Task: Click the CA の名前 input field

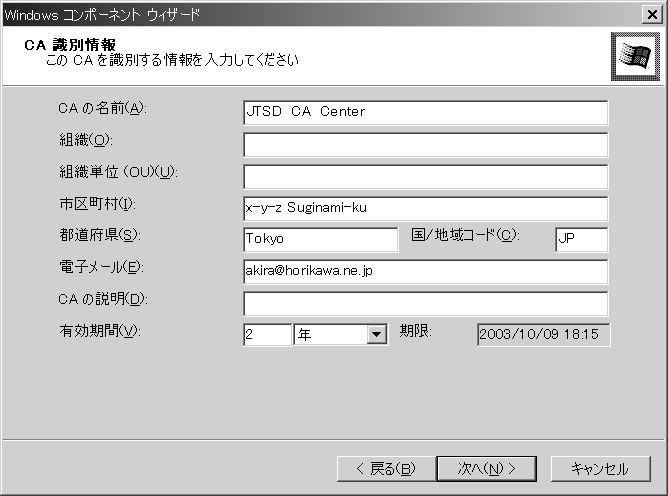Action: pyautogui.click(x=426, y=112)
